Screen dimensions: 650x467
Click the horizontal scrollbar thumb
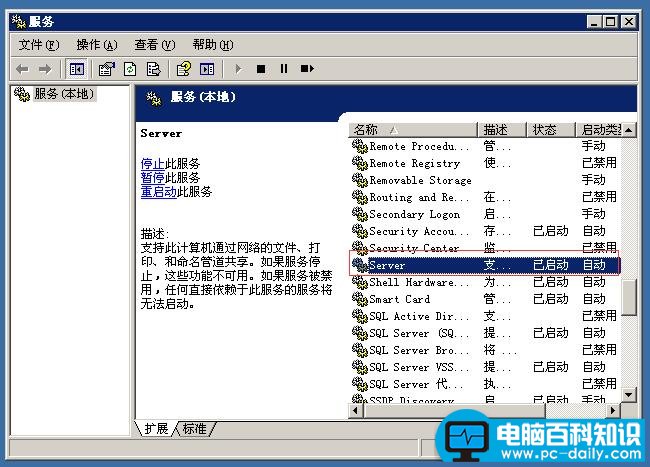[x=454, y=411]
